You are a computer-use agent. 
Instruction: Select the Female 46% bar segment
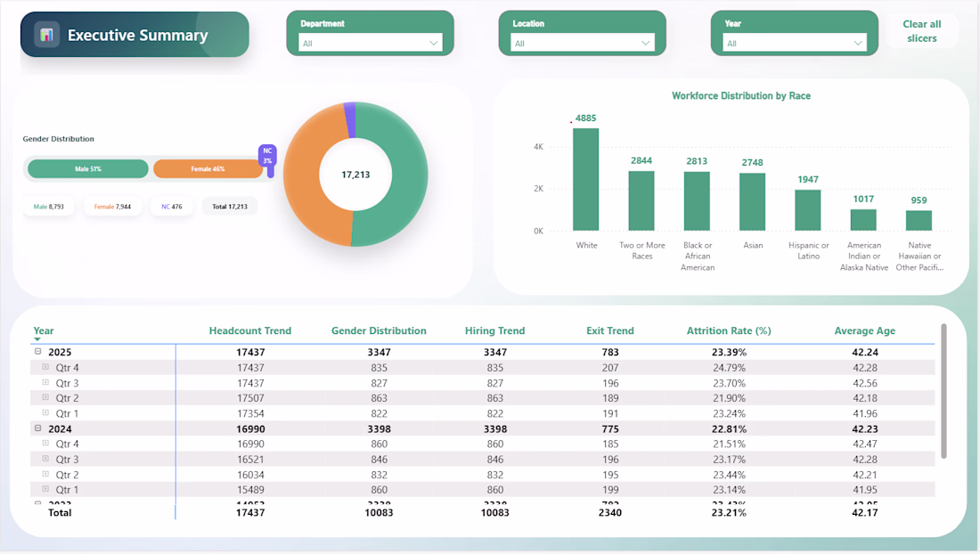(208, 168)
